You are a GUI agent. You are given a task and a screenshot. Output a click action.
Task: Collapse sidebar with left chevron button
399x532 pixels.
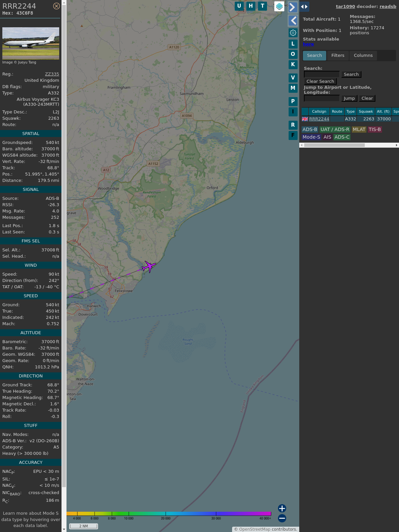[x=293, y=21]
